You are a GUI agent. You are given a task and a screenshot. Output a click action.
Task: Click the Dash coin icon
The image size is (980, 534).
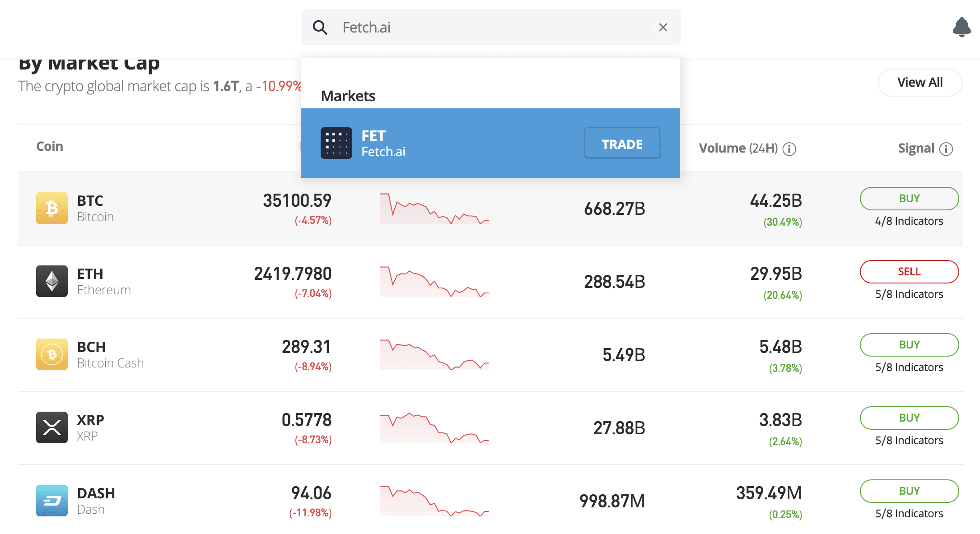[52, 501]
